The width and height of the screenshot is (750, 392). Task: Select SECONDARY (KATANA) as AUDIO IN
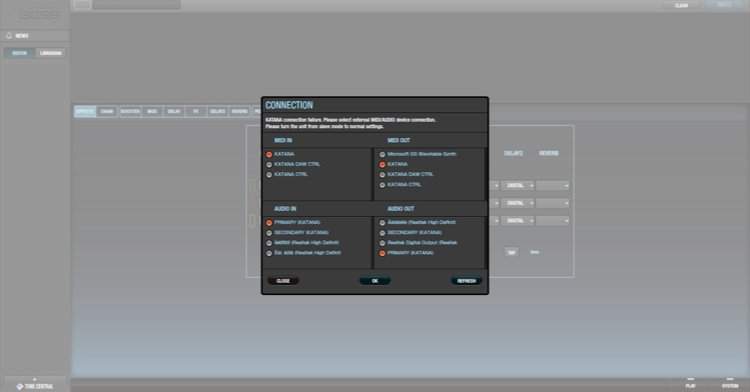297,233
